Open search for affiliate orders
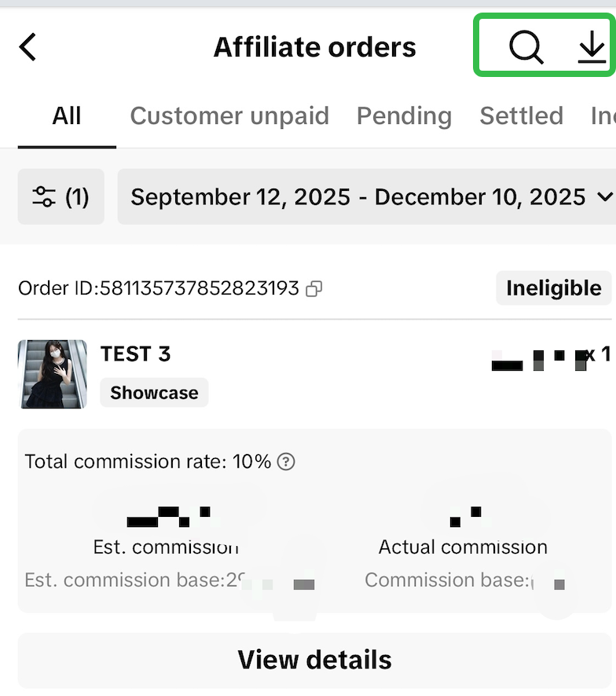This screenshot has height=696, width=616. pos(526,48)
